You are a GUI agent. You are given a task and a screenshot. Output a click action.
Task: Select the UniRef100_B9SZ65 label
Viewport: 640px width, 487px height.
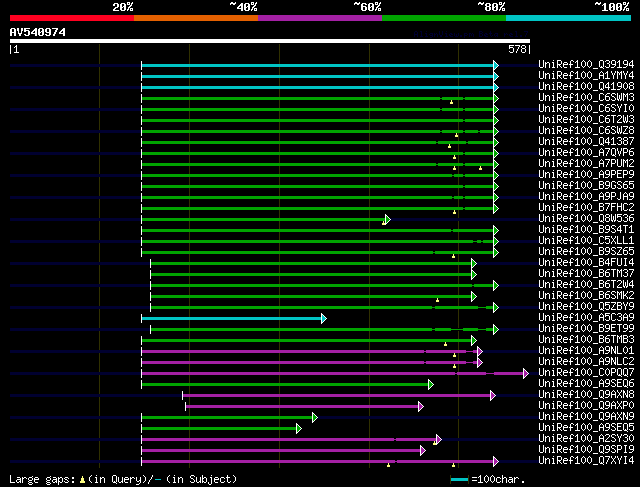pyautogui.click(x=586, y=251)
